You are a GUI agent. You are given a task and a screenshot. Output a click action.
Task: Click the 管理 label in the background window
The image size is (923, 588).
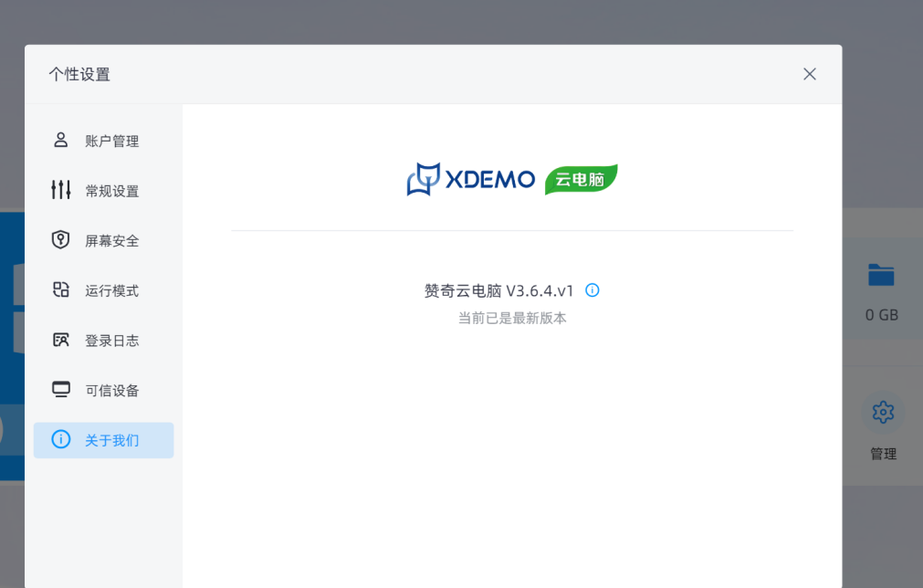(x=883, y=453)
